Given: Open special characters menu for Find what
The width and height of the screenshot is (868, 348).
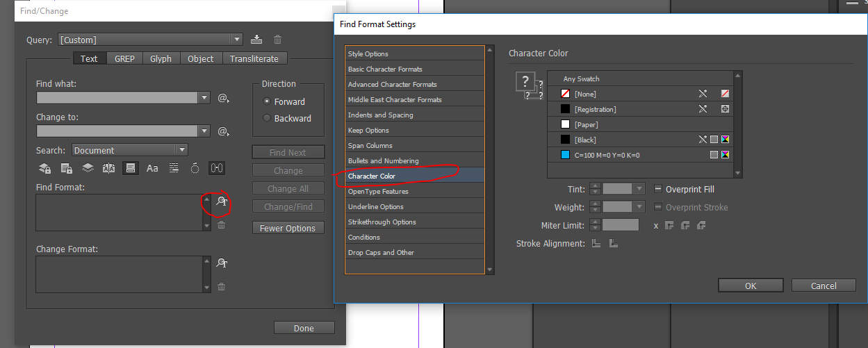Looking at the screenshot, I should pyautogui.click(x=223, y=98).
